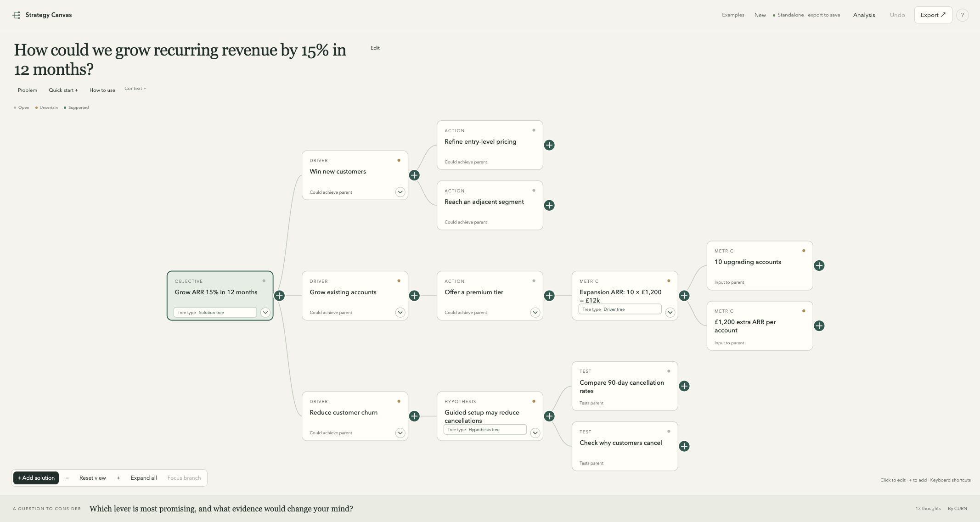Toggle status dot on Win new customers

[399, 160]
